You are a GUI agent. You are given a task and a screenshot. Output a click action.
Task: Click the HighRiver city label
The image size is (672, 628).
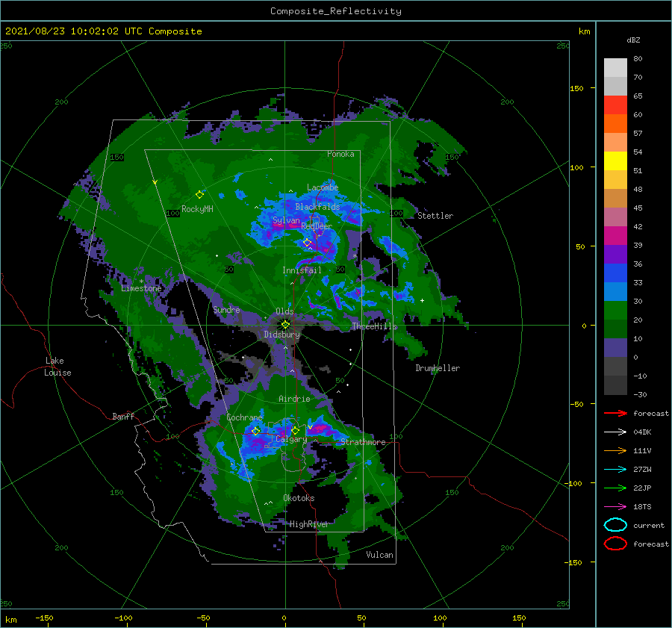tap(309, 524)
